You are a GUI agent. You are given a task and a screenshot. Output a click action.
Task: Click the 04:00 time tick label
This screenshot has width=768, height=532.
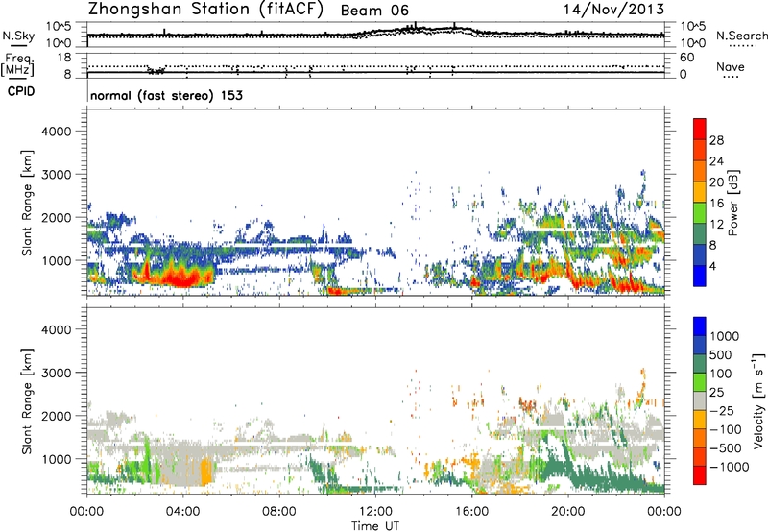click(183, 512)
